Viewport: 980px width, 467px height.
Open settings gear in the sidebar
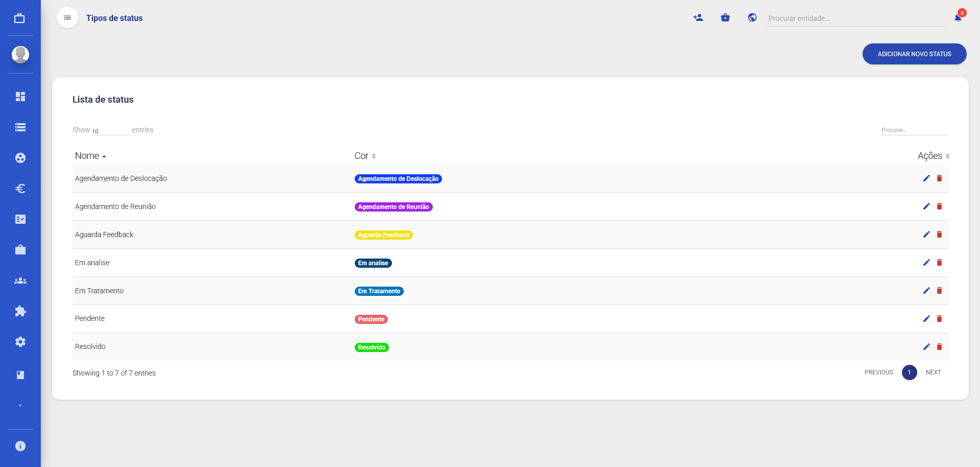pos(20,342)
